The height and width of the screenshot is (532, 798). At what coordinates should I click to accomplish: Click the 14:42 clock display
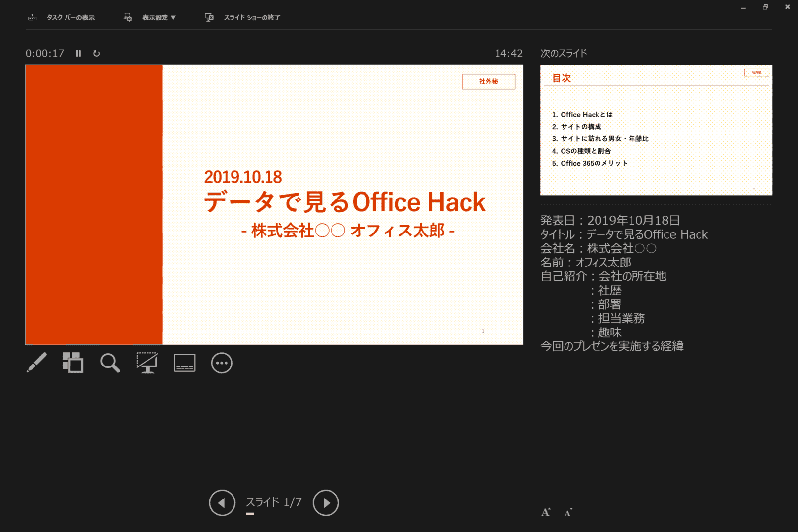coord(509,53)
